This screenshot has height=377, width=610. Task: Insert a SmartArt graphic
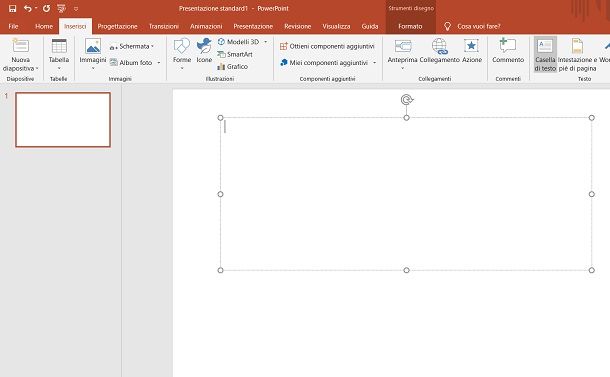(235, 54)
